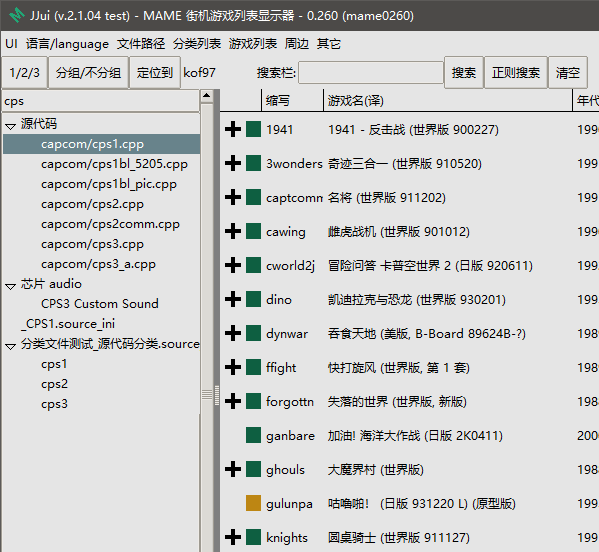Collapse the 分类文件测试_源代码分类 node
599x552 pixels.
point(10,346)
